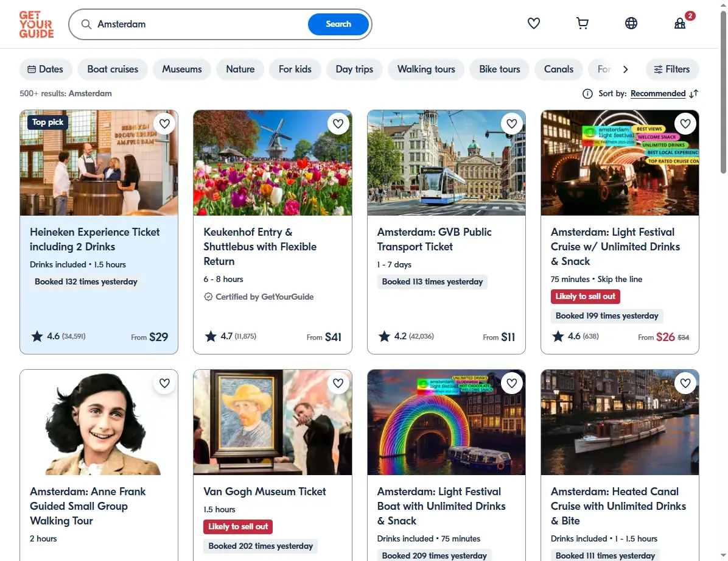Open the GetYourGuide logo home link
The image size is (728, 561).
(x=36, y=24)
